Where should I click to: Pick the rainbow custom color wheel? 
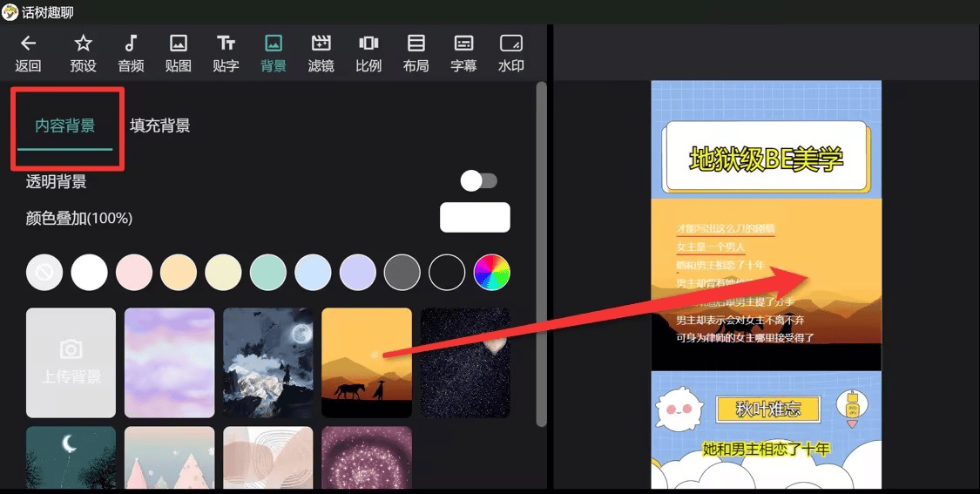[491, 273]
